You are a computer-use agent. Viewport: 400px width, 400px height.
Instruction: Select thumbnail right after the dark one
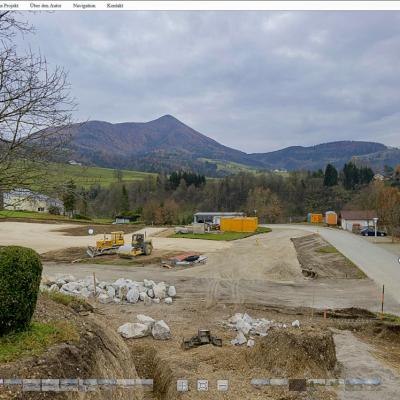tap(316, 382)
